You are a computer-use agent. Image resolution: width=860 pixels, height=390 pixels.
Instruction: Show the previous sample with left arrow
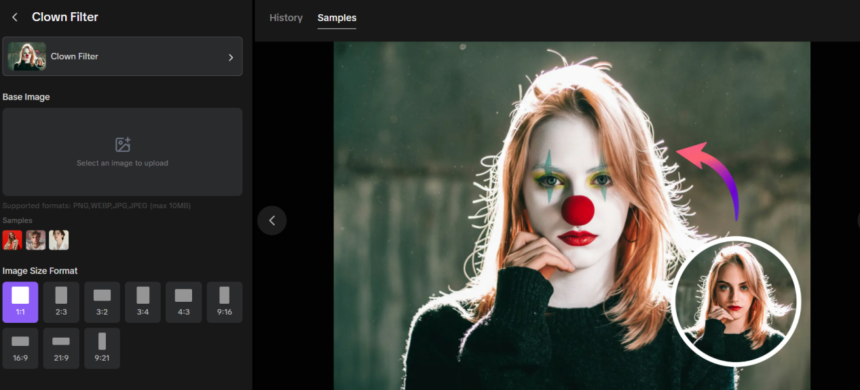[272, 221]
